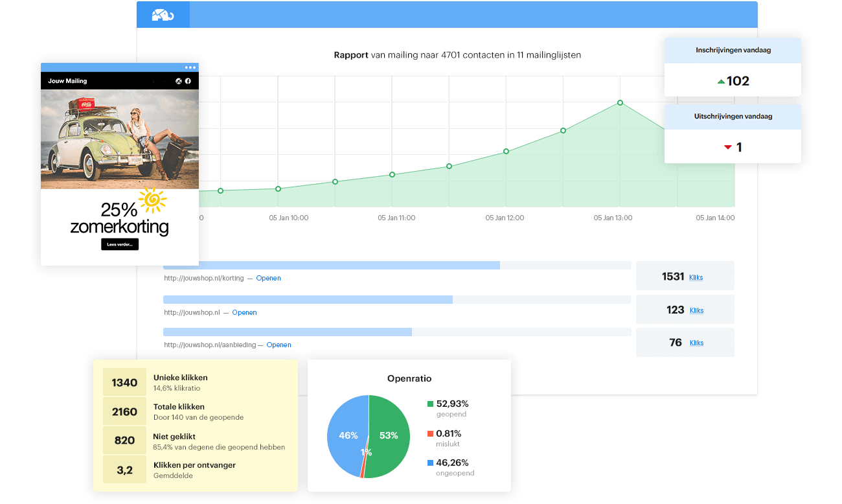
Task: Click the 1340 Unieke klikken value
Action: (x=124, y=382)
